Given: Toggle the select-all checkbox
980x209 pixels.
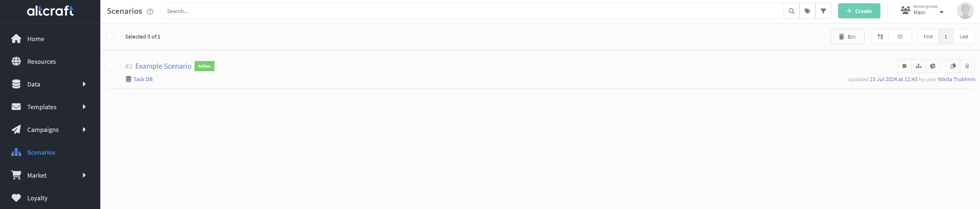Looking at the screenshot, I should pos(110,36).
